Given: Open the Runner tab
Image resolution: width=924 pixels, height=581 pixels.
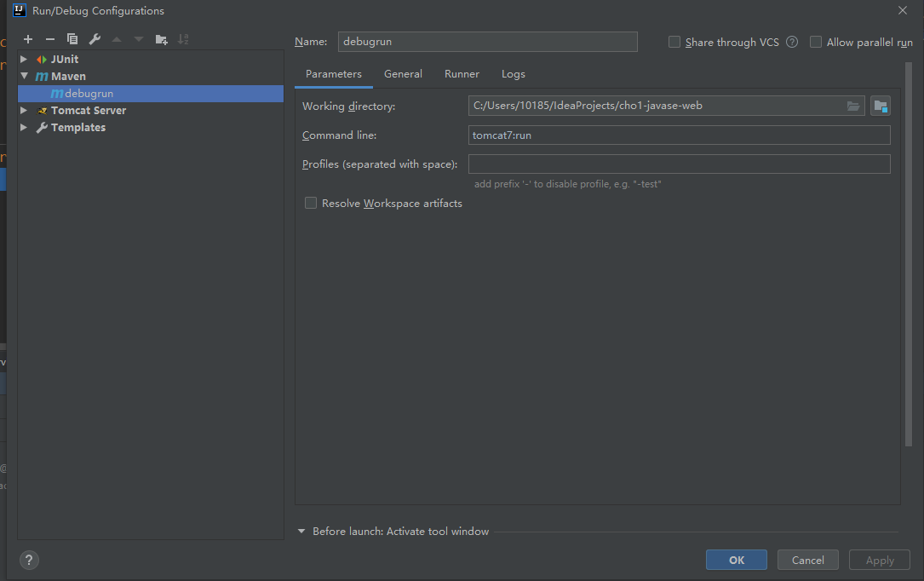Looking at the screenshot, I should [x=462, y=74].
